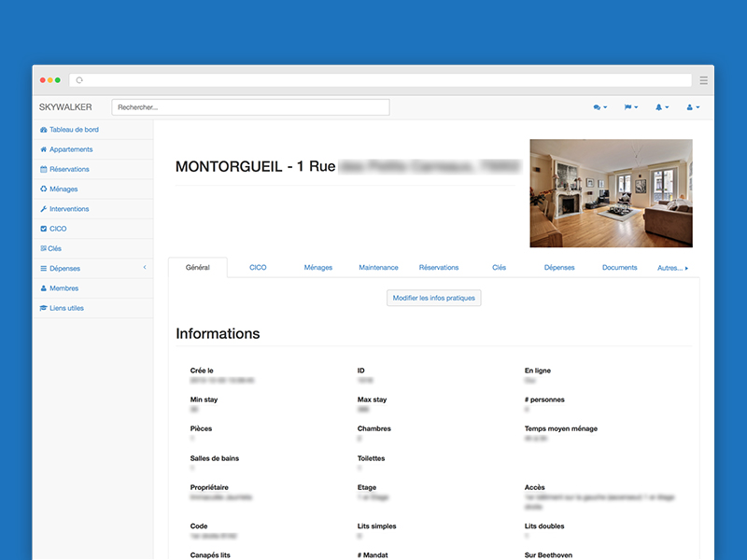
Task: Expand the Dépenses sidebar submenu chevron
Action: 145,268
